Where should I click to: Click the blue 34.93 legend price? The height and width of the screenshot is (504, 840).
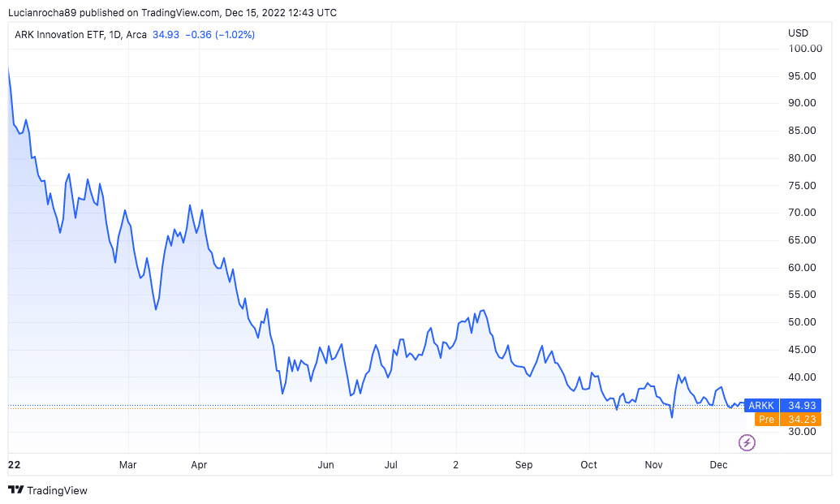coord(166,35)
